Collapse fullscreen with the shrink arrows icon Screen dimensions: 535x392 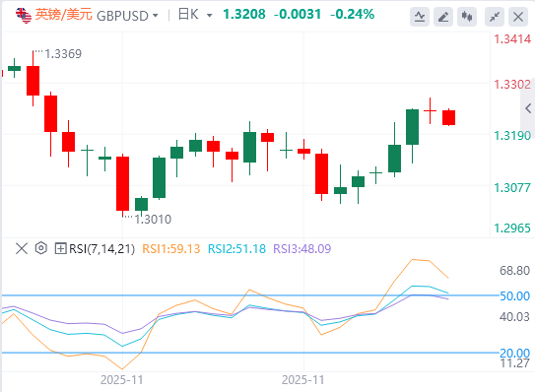(x=495, y=17)
